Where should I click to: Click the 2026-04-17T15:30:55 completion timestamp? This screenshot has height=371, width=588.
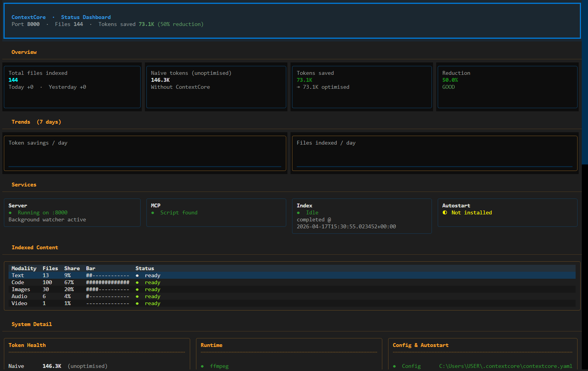click(346, 226)
